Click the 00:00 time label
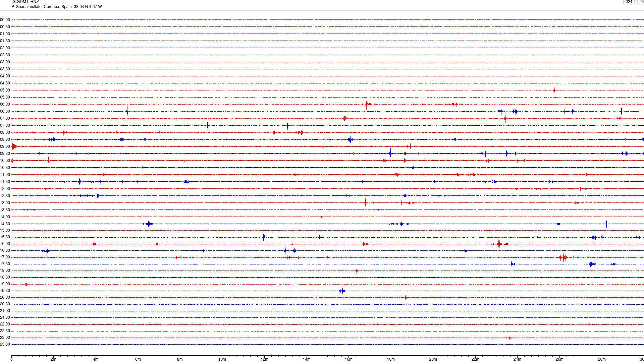Viewport: 644px width, 362px height. (5, 20)
